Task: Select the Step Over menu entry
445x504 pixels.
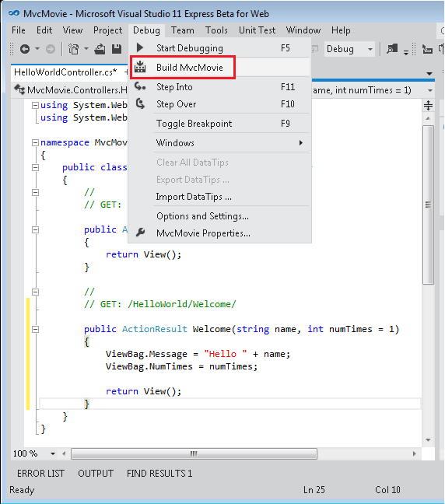Action: tap(220, 103)
